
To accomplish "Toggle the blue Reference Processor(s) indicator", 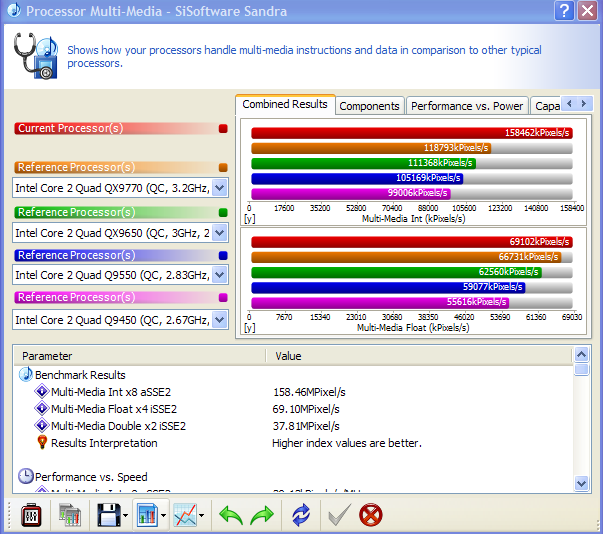I will tap(223, 256).
